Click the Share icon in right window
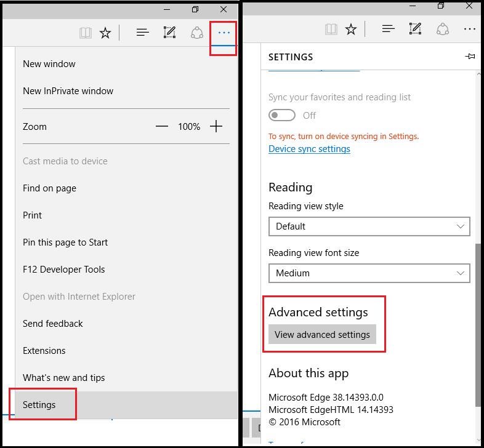Viewport: 484px width, 448px height. click(443, 30)
